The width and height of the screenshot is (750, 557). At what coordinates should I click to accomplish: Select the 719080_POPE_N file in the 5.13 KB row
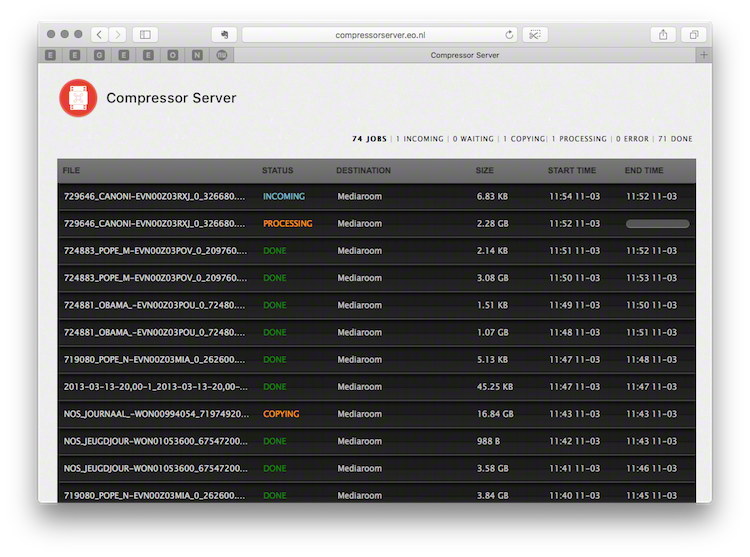point(154,360)
